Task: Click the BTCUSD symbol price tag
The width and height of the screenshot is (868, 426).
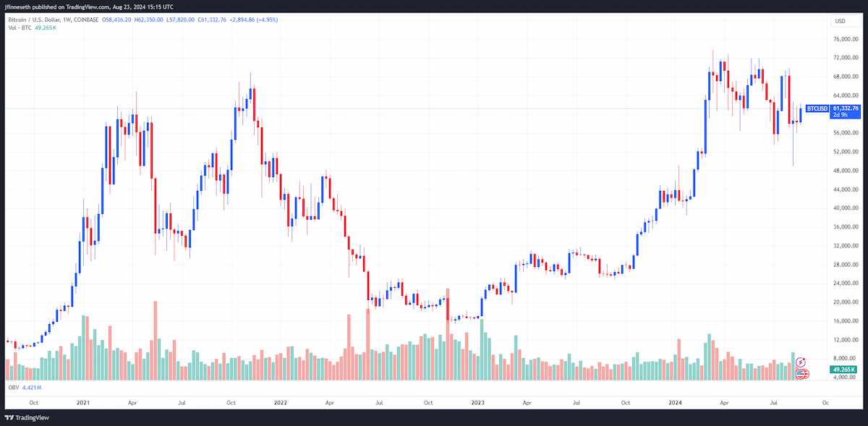Action: click(817, 108)
